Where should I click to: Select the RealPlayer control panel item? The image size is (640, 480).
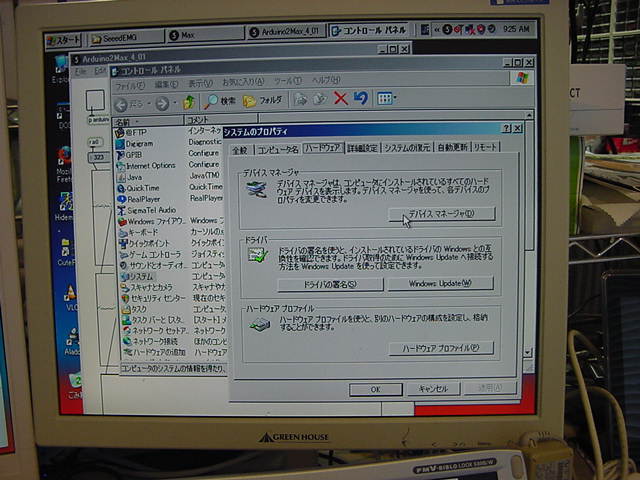click(x=139, y=200)
